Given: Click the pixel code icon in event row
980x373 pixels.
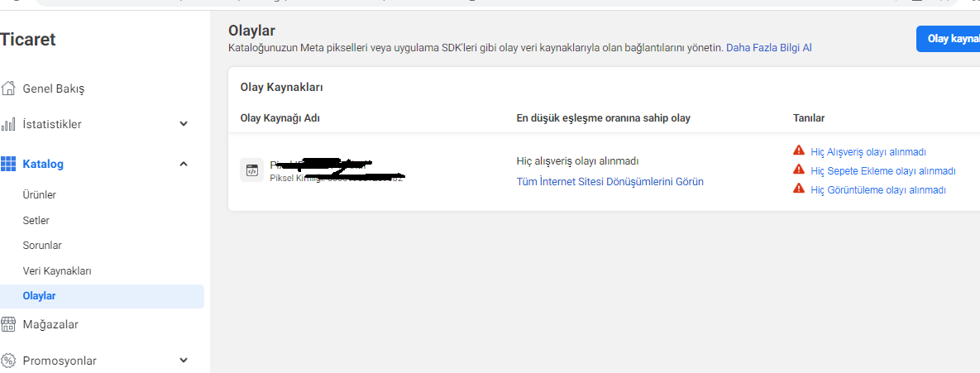Looking at the screenshot, I should point(252,170).
